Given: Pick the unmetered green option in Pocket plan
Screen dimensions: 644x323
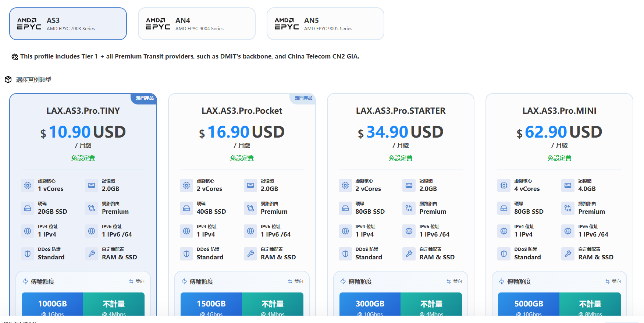Looking at the screenshot, I should [273, 304].
